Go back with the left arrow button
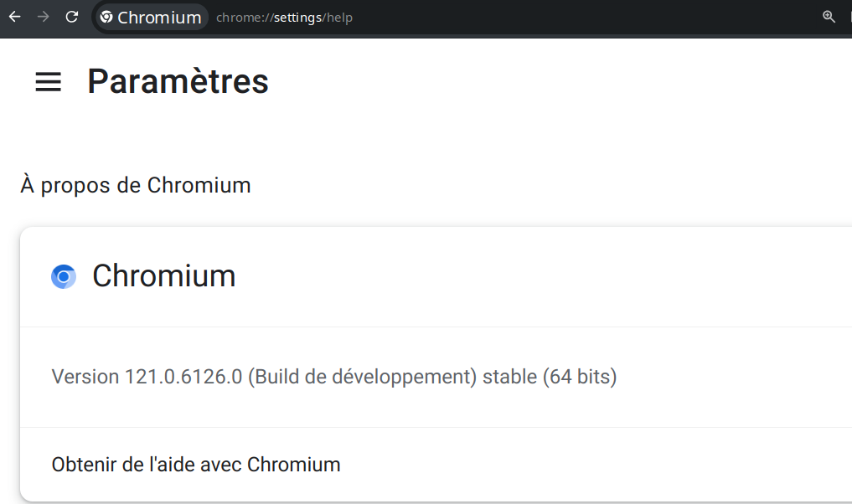 pos(15,17)
